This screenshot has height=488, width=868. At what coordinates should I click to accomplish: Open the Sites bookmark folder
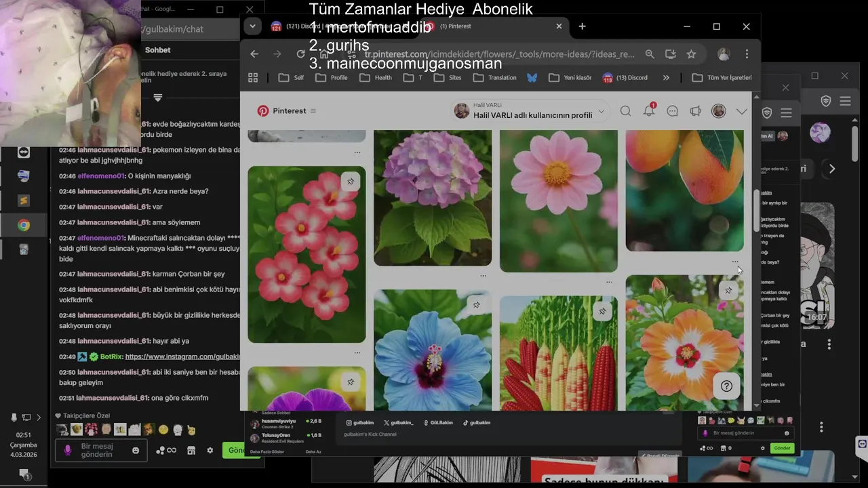449,77
